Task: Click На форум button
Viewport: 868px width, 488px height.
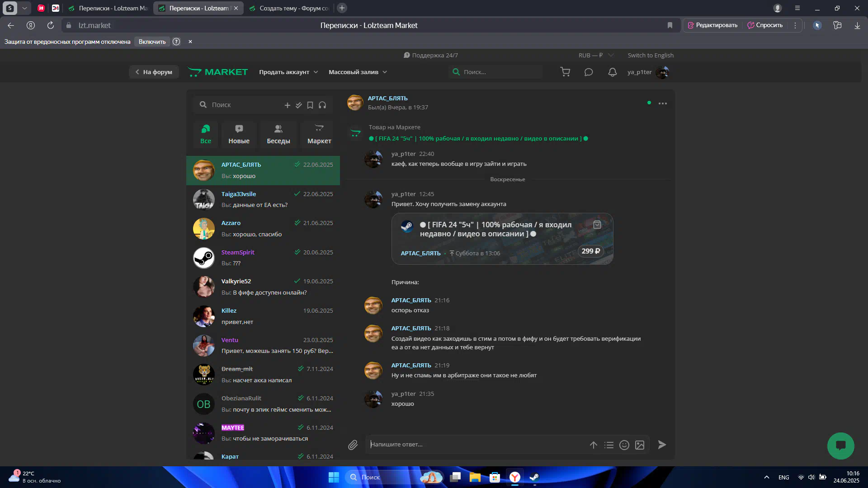Action: (154, 72)
